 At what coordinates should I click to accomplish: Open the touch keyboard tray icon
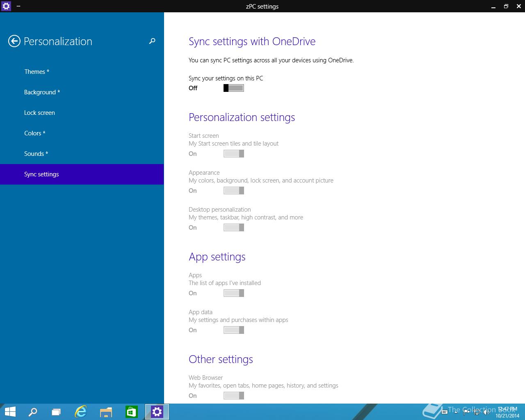444,412
